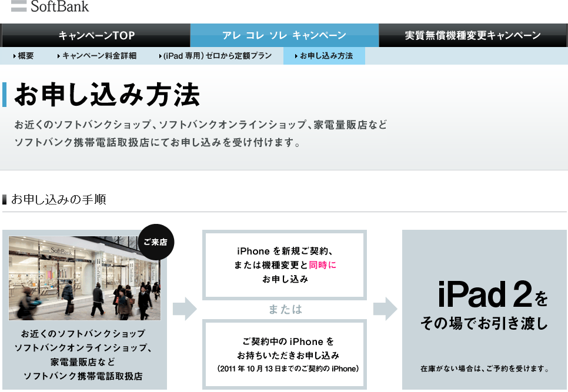Click intro text starting お近くのソフトバンクショップ
This screenshot has height=392, width=568.
pos(201,125)
